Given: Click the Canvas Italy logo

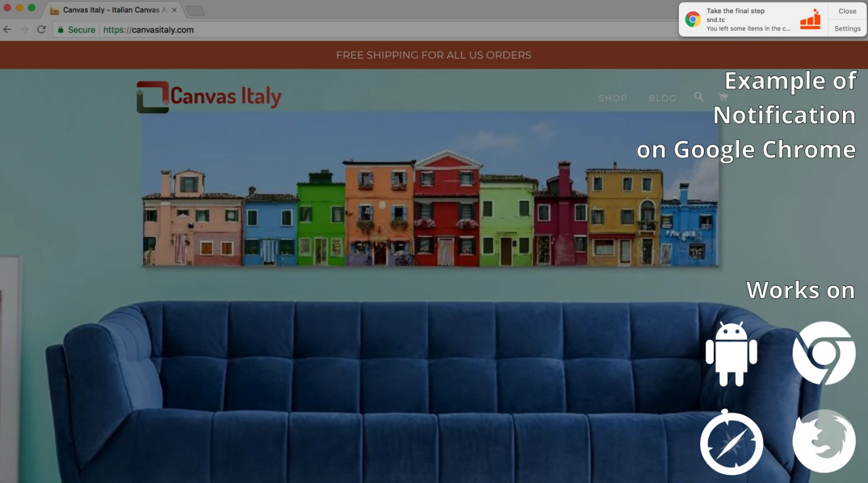Looking at the screenshot, I should [209, 97].
